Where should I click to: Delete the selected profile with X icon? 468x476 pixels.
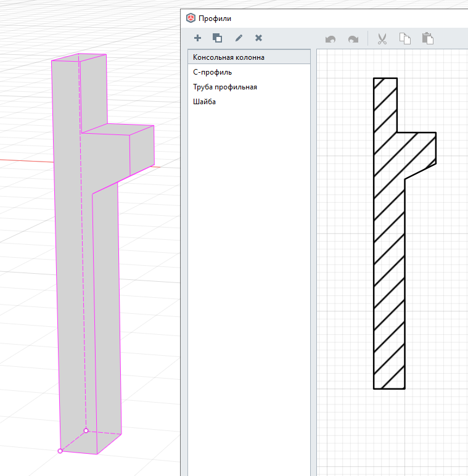click(x=258, y=38)
